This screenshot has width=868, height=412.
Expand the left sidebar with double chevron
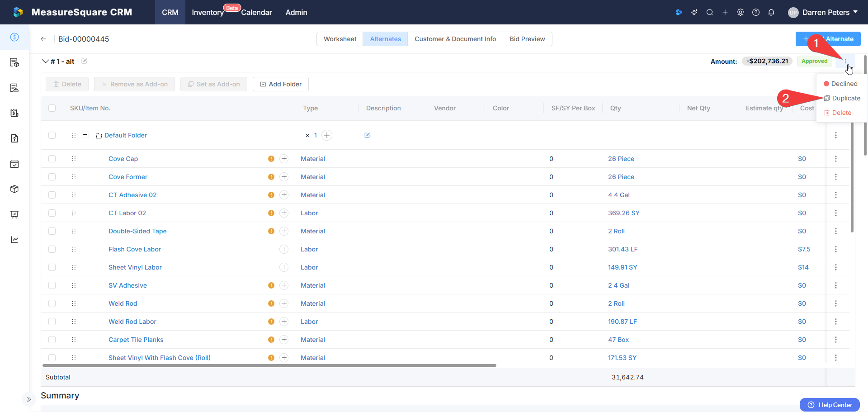click(29, 399)
